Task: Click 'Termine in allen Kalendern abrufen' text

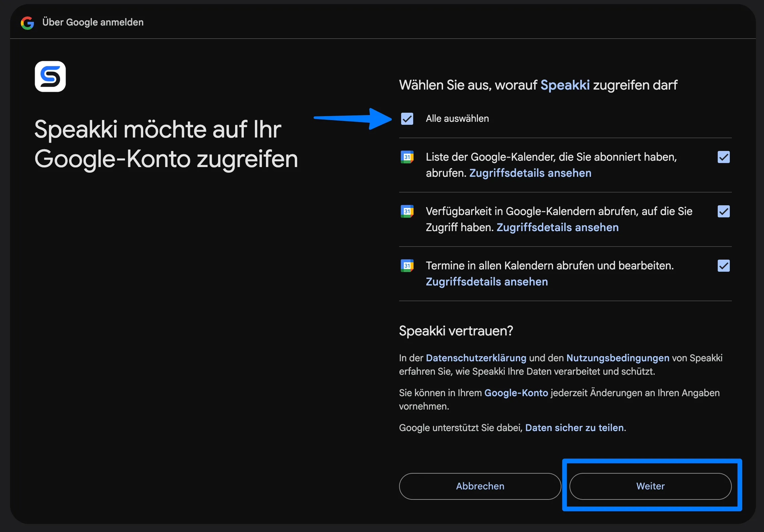Action: pyautogui.click(x=550, y=266)
